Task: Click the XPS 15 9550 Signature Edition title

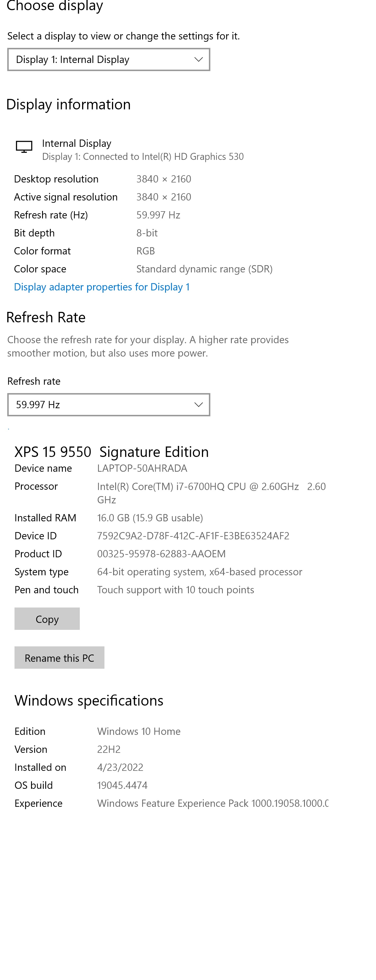Action: click(111, 452)
